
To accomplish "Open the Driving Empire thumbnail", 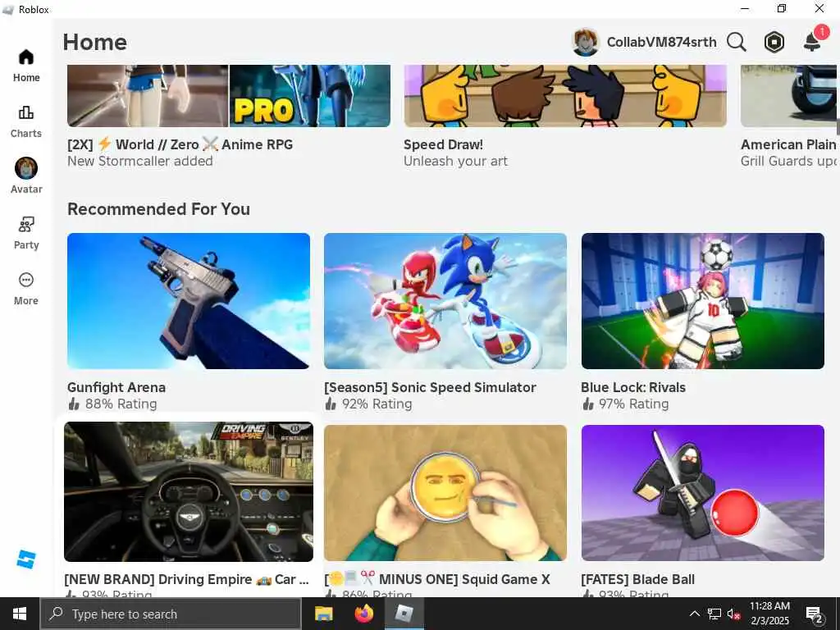I will (x=189, y=491).
